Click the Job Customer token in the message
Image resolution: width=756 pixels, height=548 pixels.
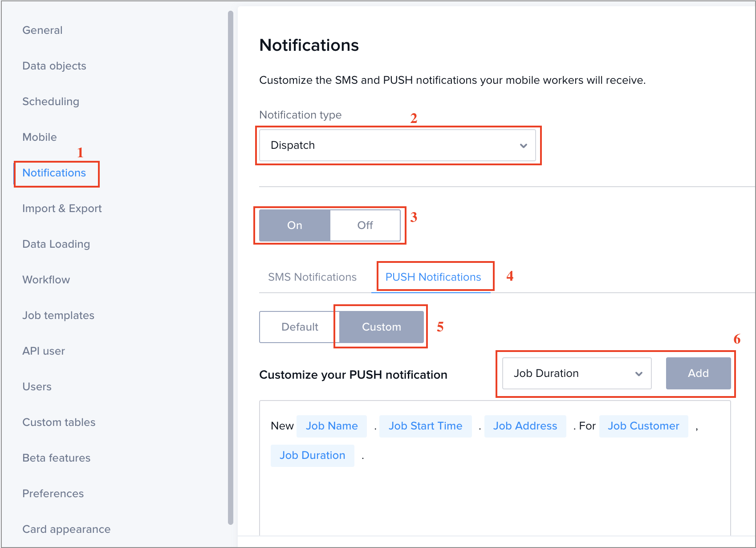pyautogui.click(x=643, y=426)
